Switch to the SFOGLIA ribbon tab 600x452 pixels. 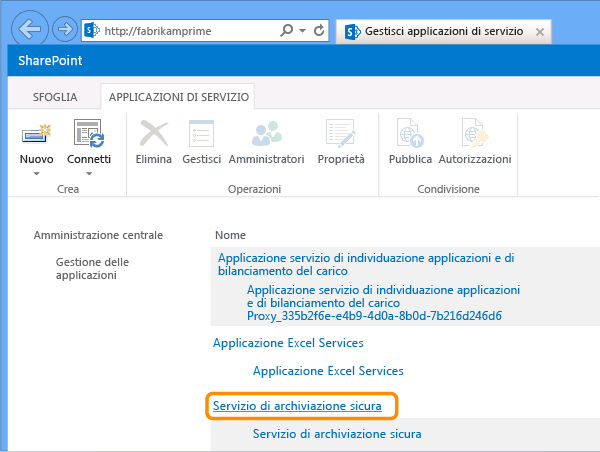tap(55, 97)
